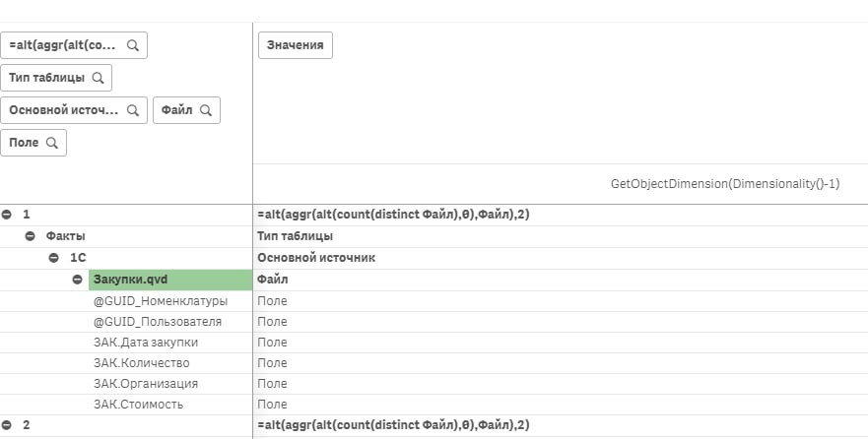Select the Закупки.qvd cell
This screenshot has height=439, width=868.
169,280
